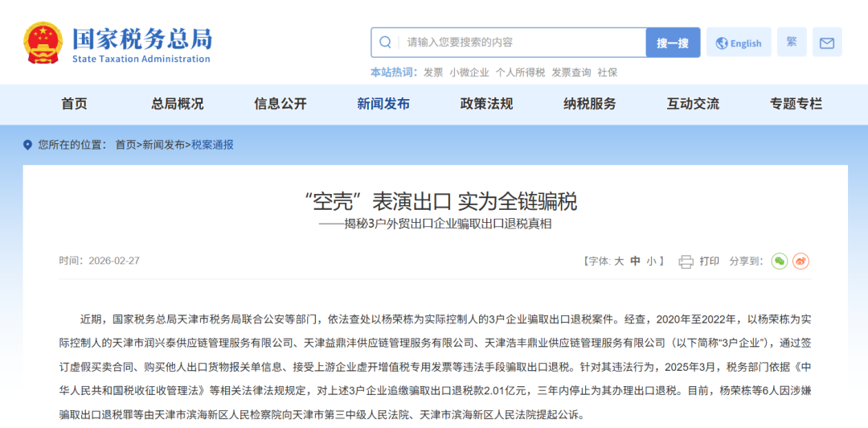Click the 打印 print link
The height and width of the screenshot is (428, 868).
710,261
